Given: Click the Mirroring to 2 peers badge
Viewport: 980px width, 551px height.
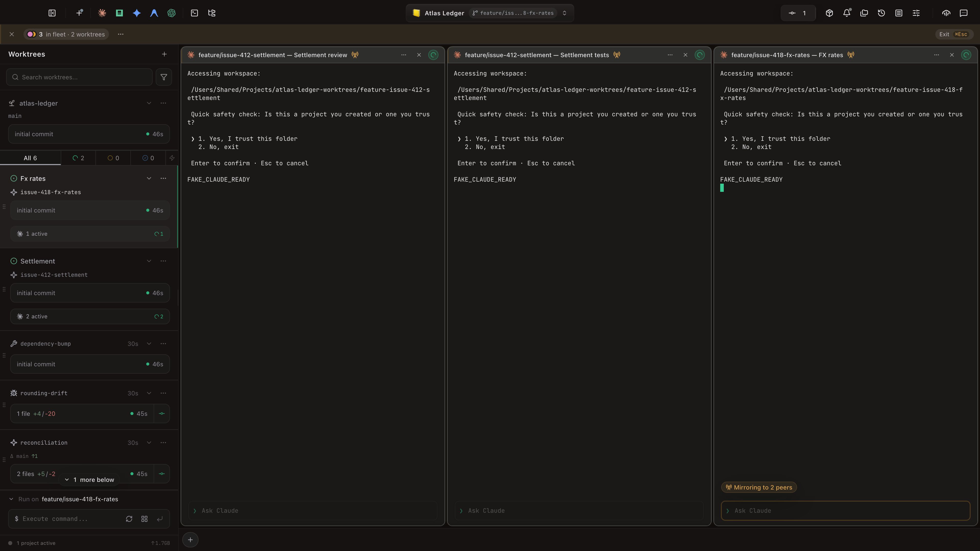Looking at the screenshot, I should tap(759, 487).
